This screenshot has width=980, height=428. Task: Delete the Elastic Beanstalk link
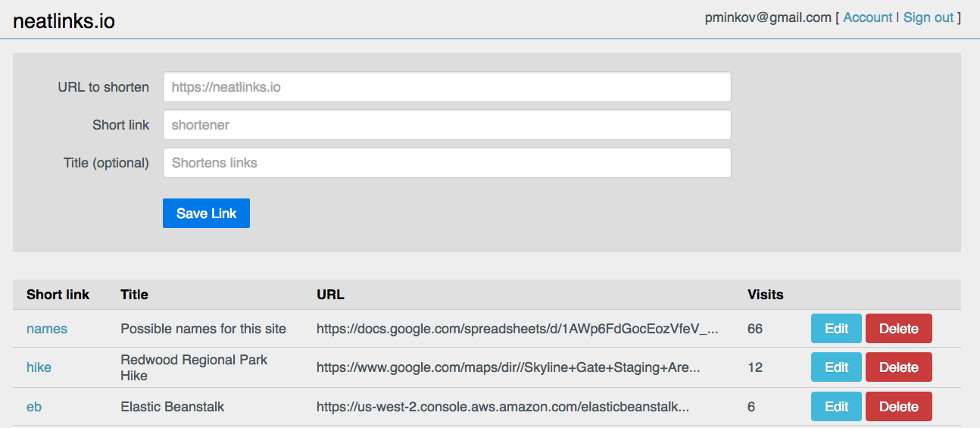pos(898,407)
